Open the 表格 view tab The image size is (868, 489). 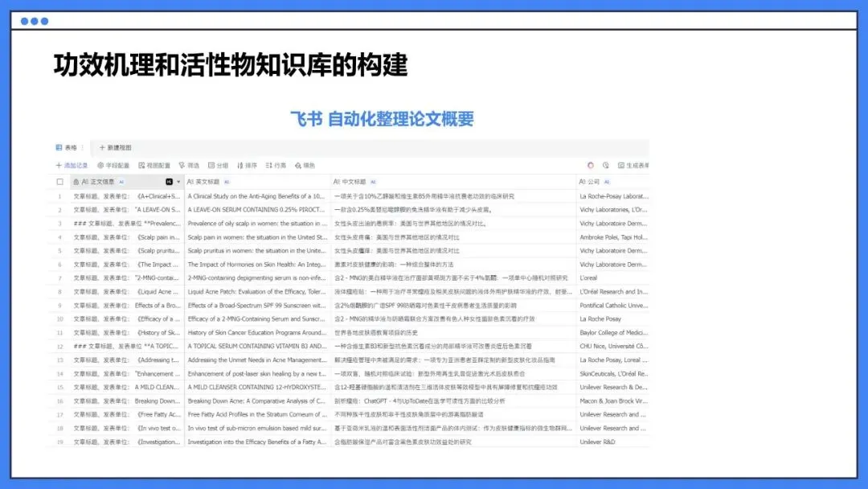(x=67, y=148)
